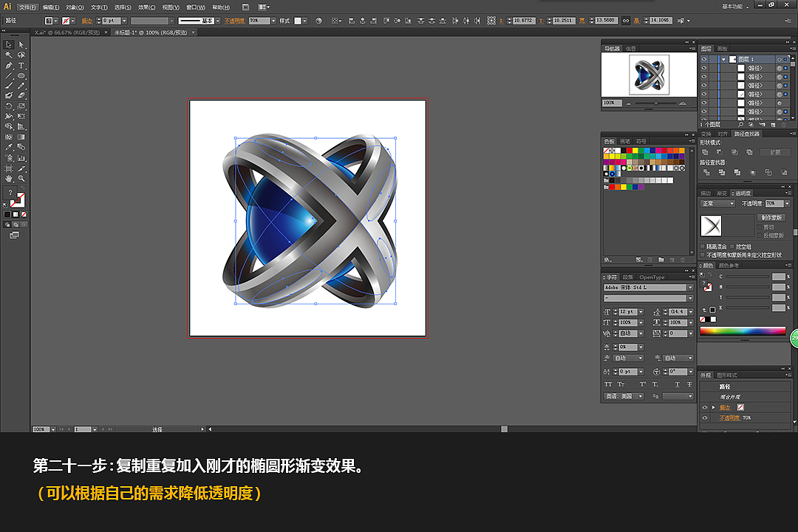Select the Pen tool

(9, 66)
